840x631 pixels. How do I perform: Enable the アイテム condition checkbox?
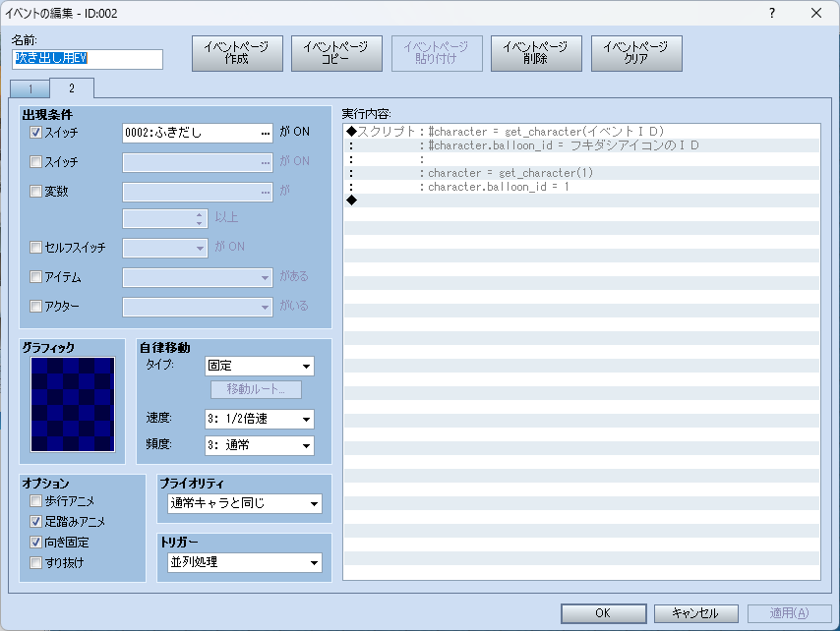pyautogui.click(x=35, y=277)
